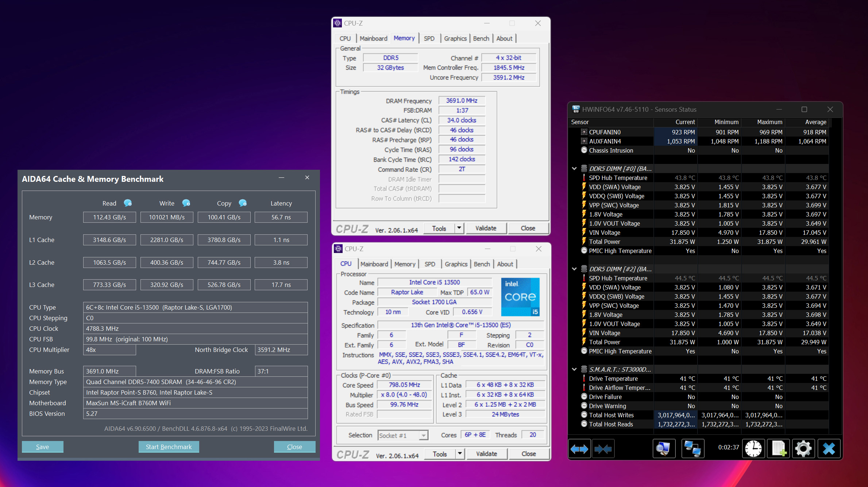Click the Motherboard MaxSun MS-iCraft B760M WiFi value
868x487 pixels.
195,403
